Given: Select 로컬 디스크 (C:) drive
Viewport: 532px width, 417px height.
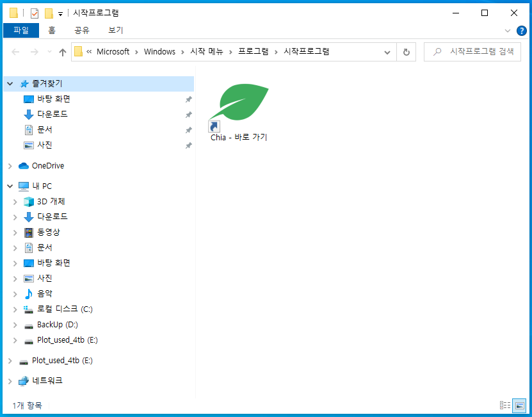Looking at the screenshot, I should 65,309.
